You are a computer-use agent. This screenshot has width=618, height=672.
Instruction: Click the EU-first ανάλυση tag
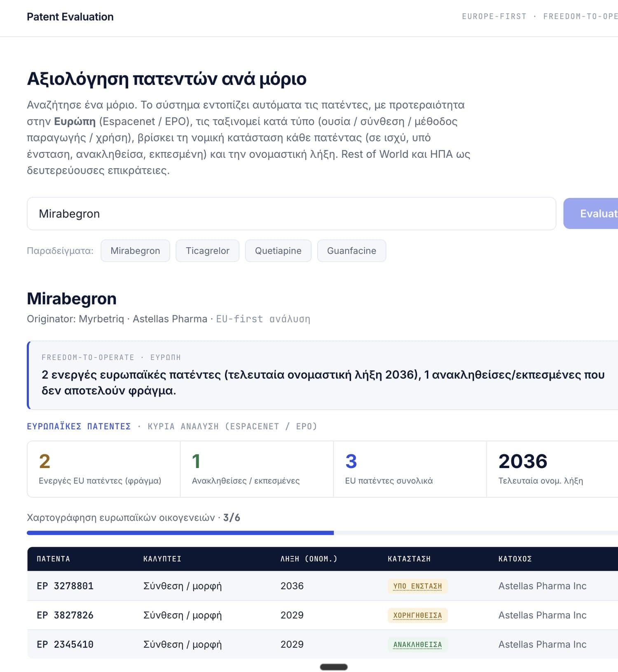[x=263, y=319]
